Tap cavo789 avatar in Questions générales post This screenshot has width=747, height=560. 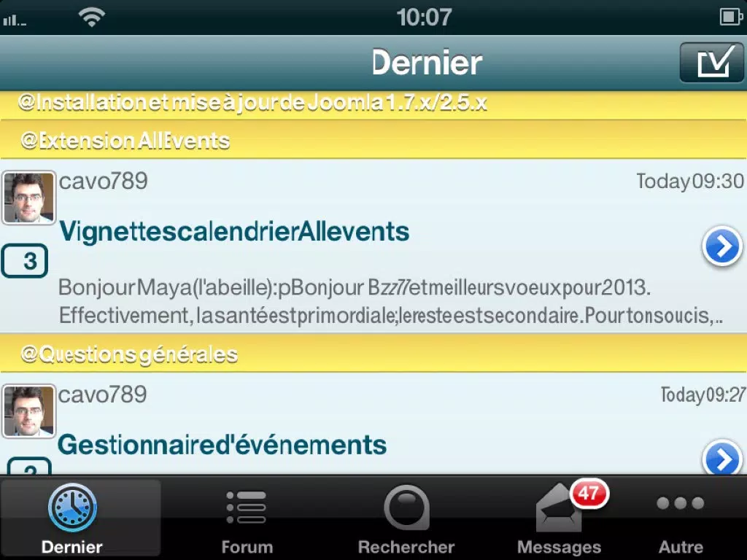[x=28, y=411]
